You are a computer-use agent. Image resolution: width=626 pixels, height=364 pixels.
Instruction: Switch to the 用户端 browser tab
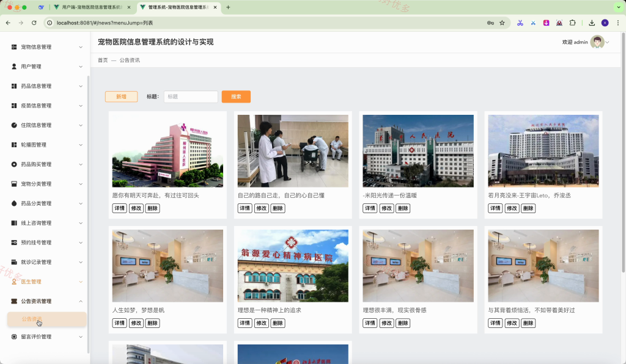point(92,7)
